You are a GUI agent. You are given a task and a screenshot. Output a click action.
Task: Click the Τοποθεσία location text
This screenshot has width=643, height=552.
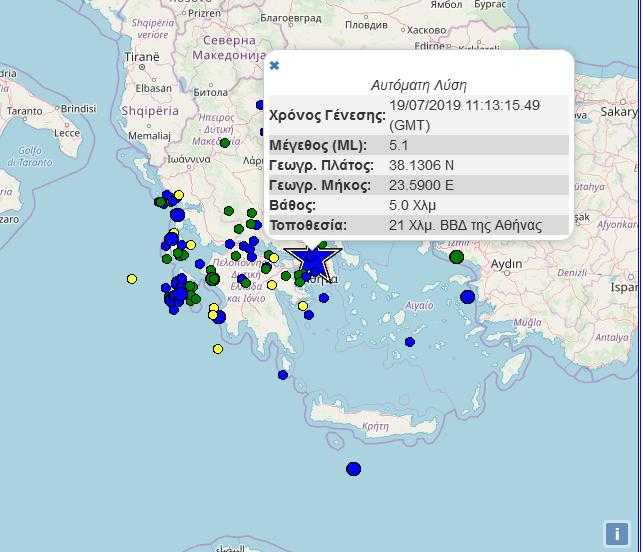(x=465, y=225)
